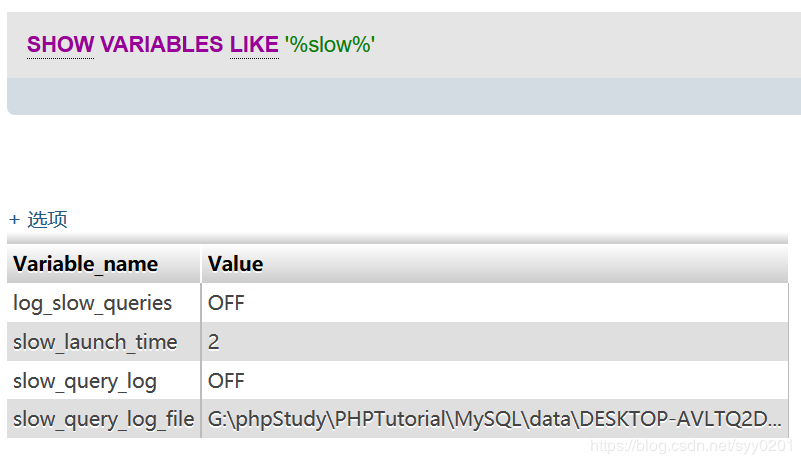Select the slow_launch_time variable cell

(x=95, y=342)
